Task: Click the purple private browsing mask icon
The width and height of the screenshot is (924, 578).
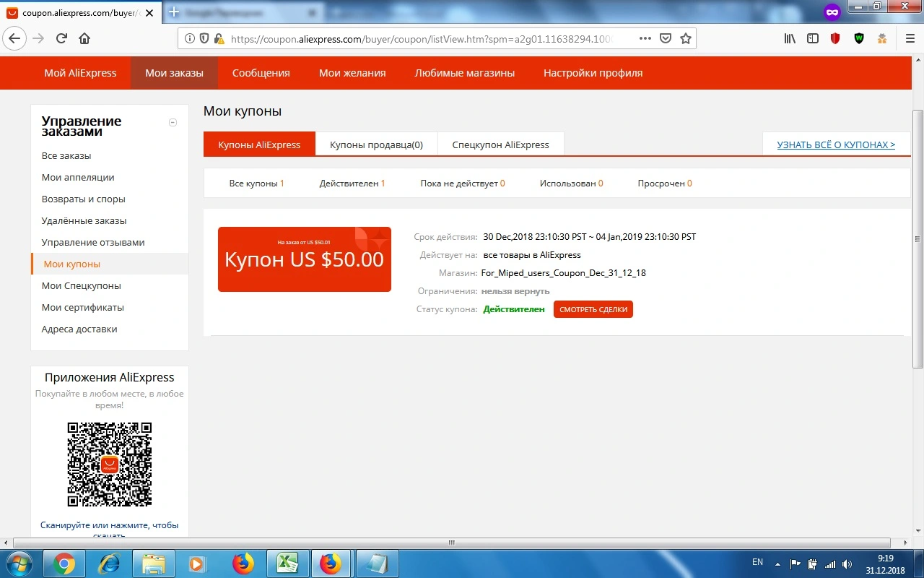Action: click(x=832, y=12)
